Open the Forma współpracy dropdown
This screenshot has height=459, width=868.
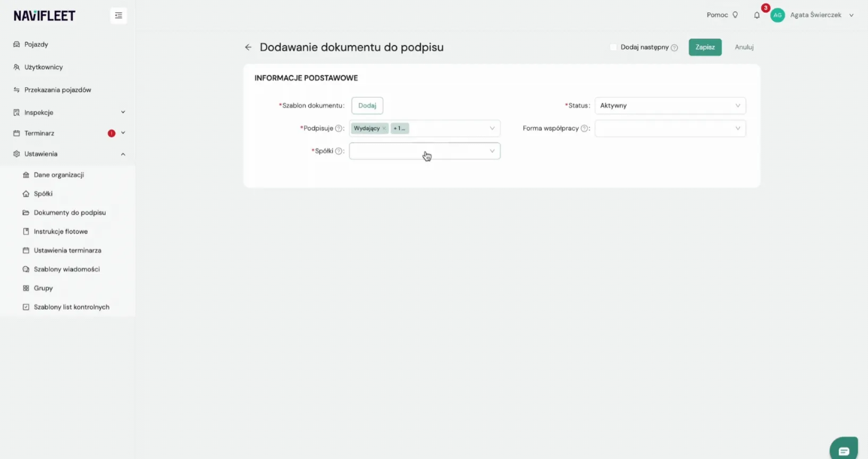point(670,129)
